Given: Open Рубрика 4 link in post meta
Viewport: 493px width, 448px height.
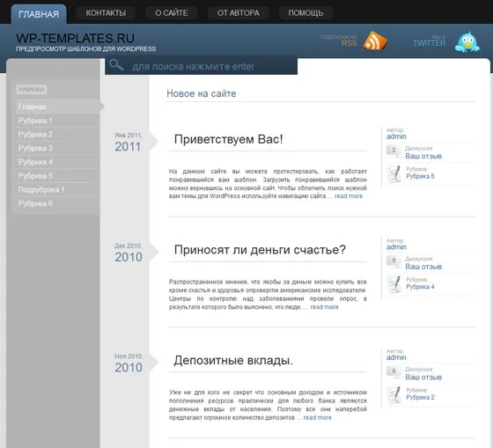Looking at the screenshot, I should tap(420, 287).
